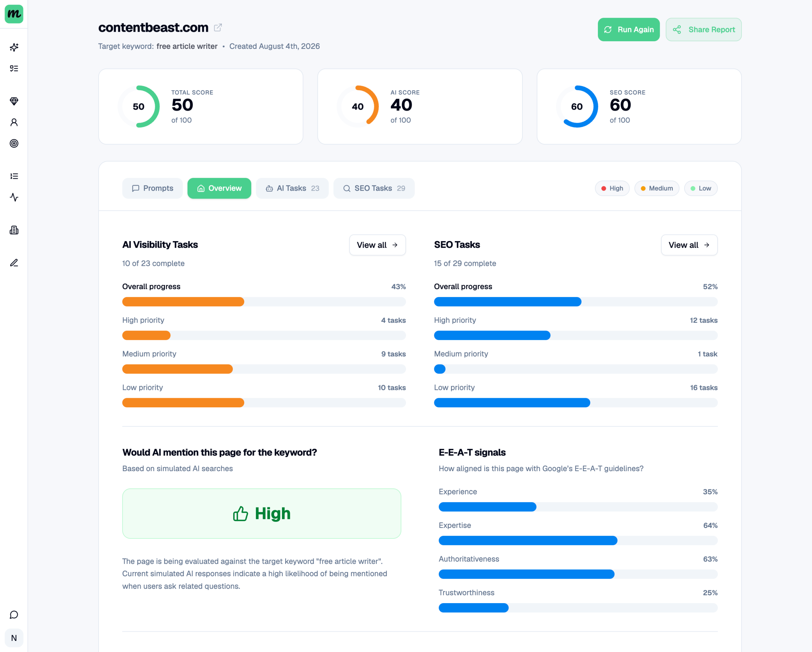Screen dimensions: 812x652
Task: Switch to the SEO Tasks tab
Action: pyautogui.click(x=374, y=188)
